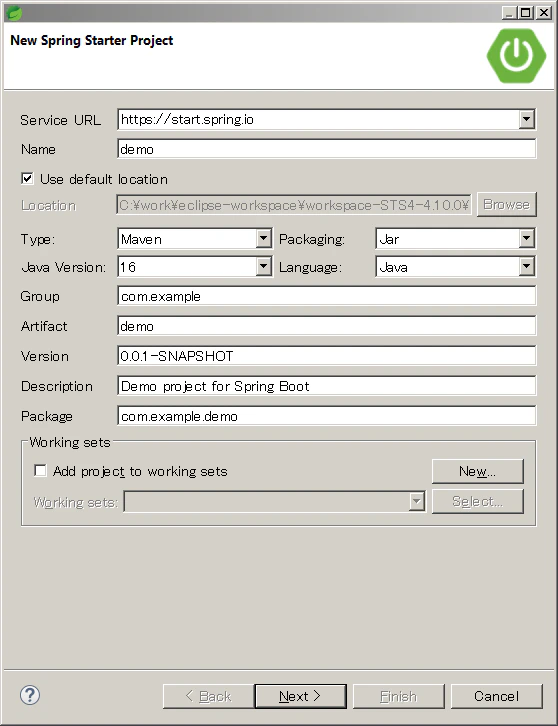This screenshot has width=558, height=726.
Task: Click the Next button
Action: (x=301, y=696)
